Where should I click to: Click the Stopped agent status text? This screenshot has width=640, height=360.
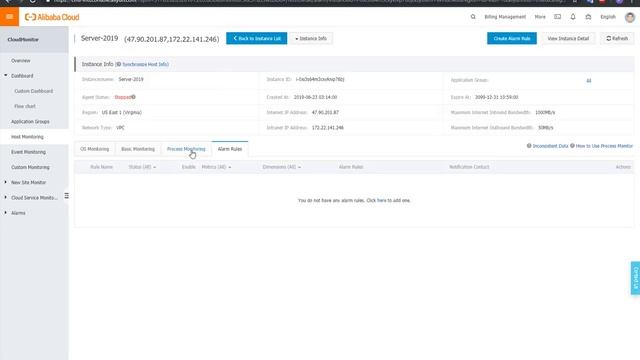pyautogui.click(x=122, y=97)
